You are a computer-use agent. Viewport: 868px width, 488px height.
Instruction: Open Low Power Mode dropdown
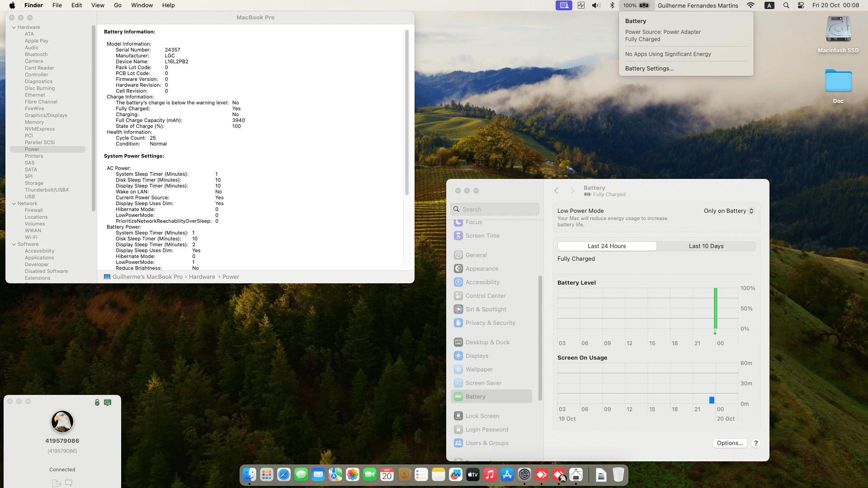[729, 211]
